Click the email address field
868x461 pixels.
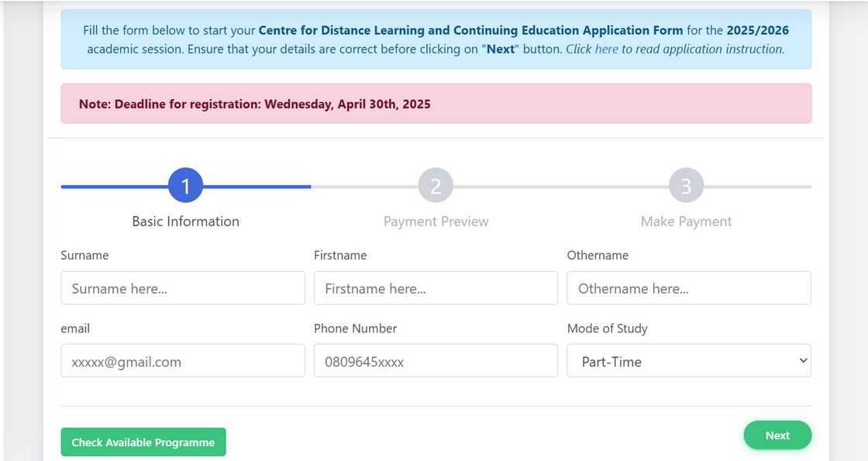pyautogui.click(x=183, y=361)
